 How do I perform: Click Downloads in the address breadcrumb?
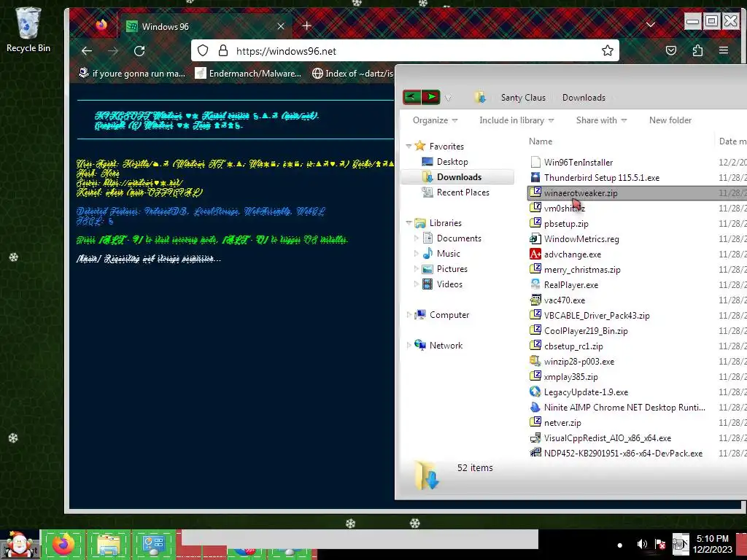584,97
